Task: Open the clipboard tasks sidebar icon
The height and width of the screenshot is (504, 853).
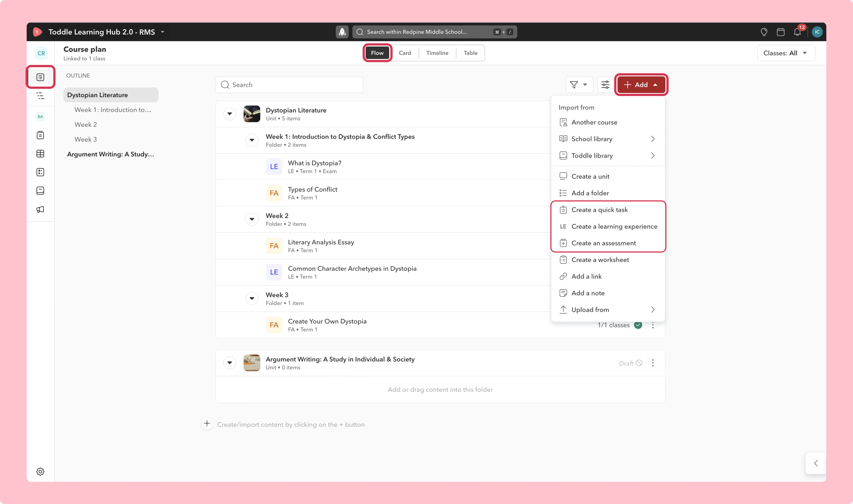Action: pyautogui.click(x=40, y=135)
